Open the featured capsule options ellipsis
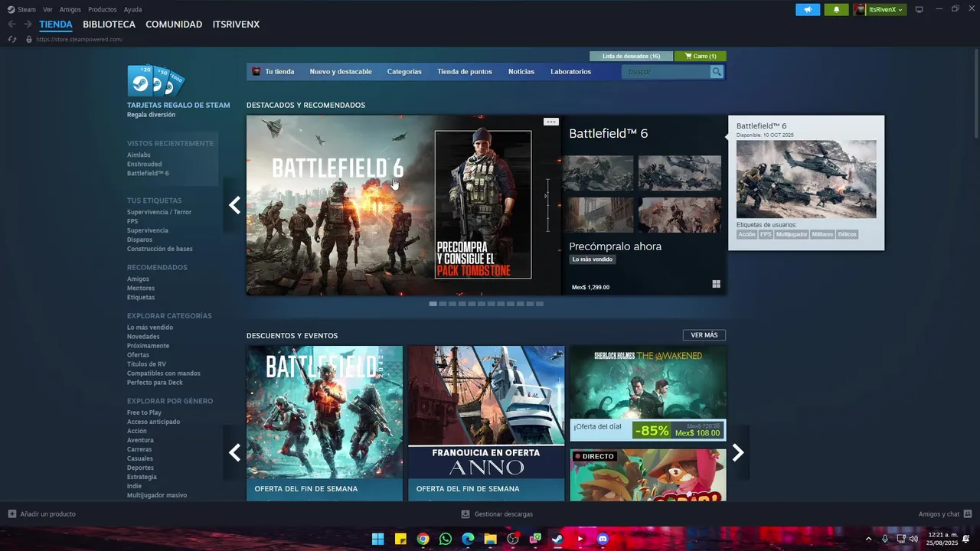980x551 pixels. click(x=551, y=122)
